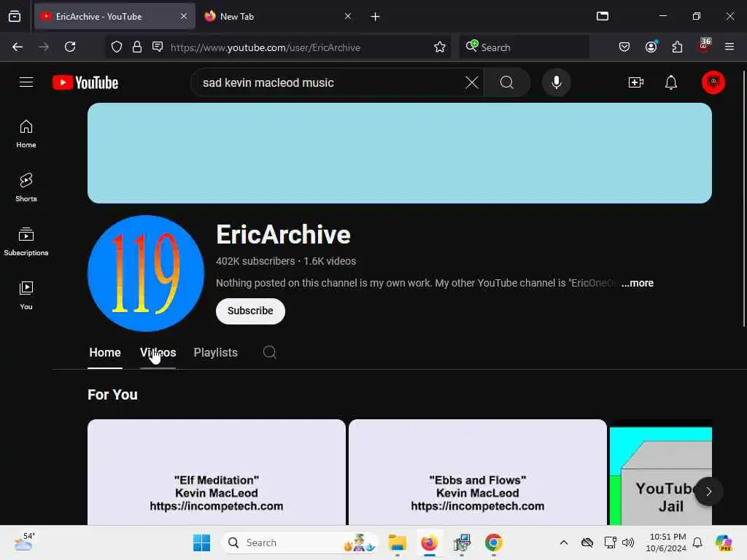Clear the YouTube search query
The width and height of the screenshot is (747, 560).
[x=472, y=82]
